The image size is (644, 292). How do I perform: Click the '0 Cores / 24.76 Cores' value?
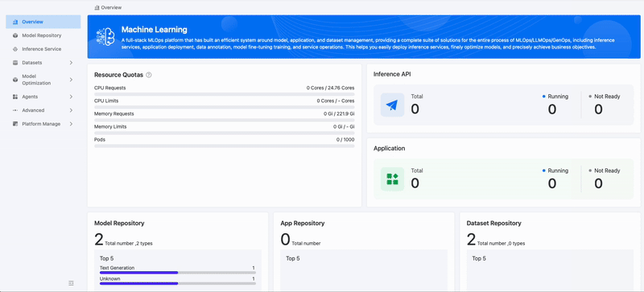click(330, 88)
